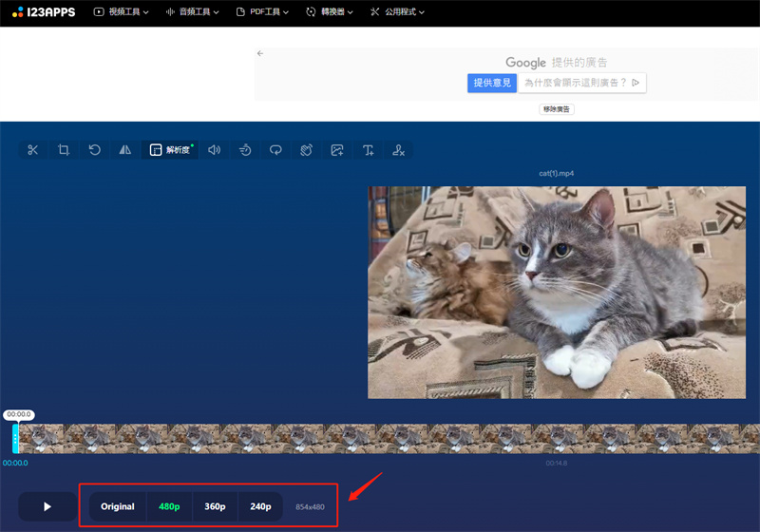Image resolution: width=760 pixels, height=532 pixels.
Task: Choose the 240p resolution option
Action: click(x=260, y=506)
